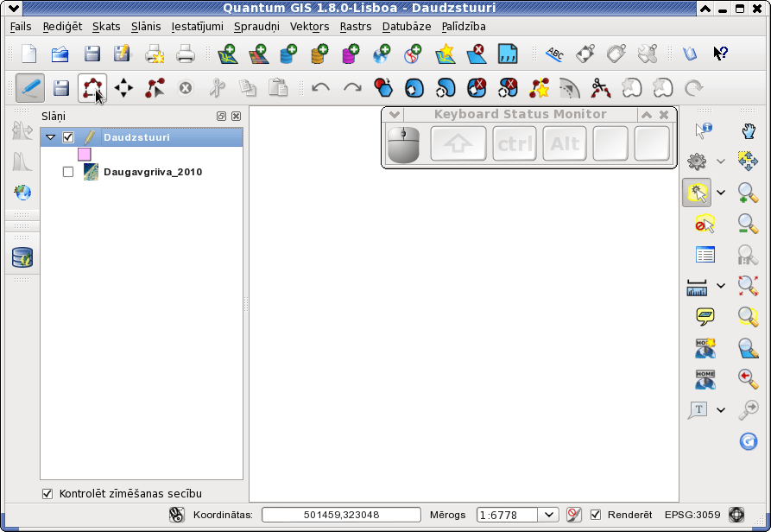Add a PostGIS layer
The width and height of the screenshot is (771, 532).
point(288,54)
